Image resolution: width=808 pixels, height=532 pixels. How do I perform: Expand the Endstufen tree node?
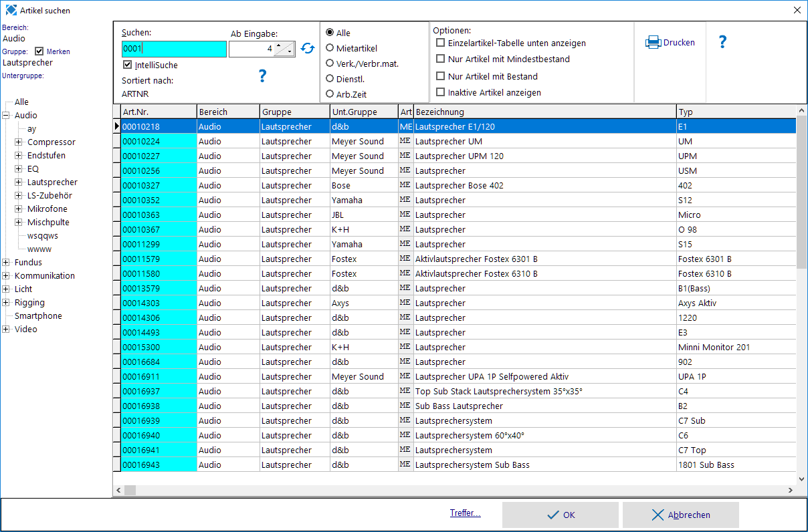(x=19, y=155)
